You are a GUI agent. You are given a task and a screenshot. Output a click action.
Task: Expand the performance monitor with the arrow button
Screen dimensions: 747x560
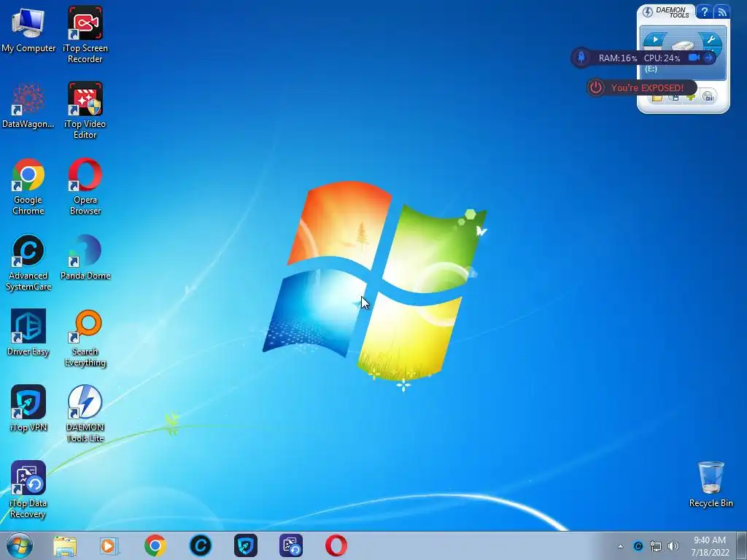(708, 58)
